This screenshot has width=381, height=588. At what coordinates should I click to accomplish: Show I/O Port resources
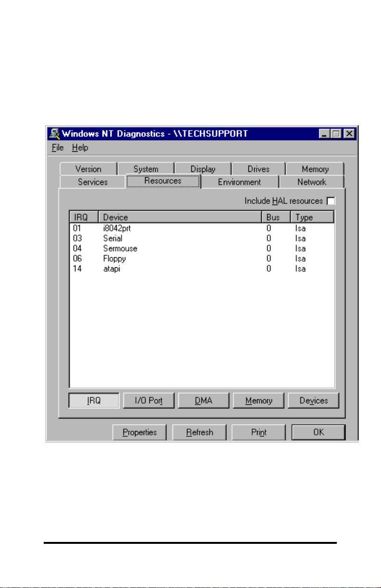pos(148,400)
